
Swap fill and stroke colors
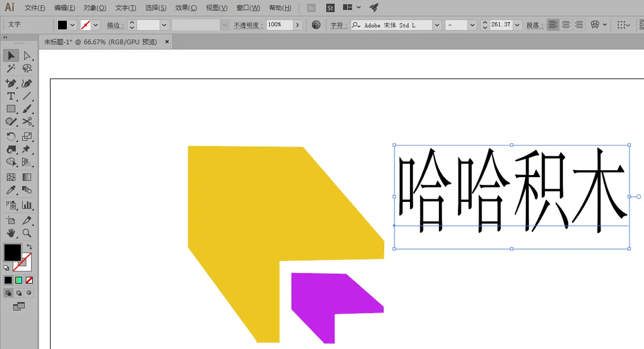(x=30, y=246)
